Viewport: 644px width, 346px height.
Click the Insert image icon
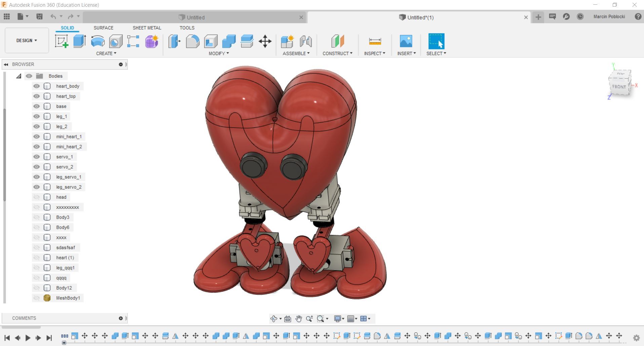coord(406,41)
